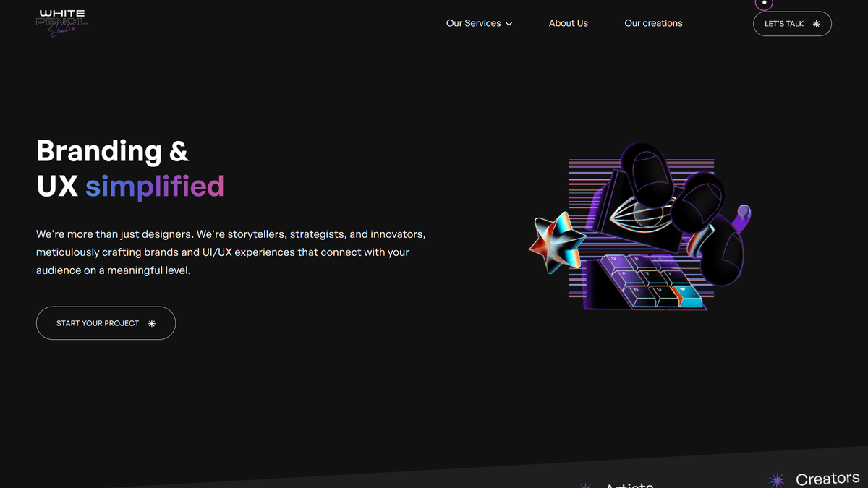Click the paragraph starting "We're more than just designers"
The image size is (868, 488).
pos(231,252)
